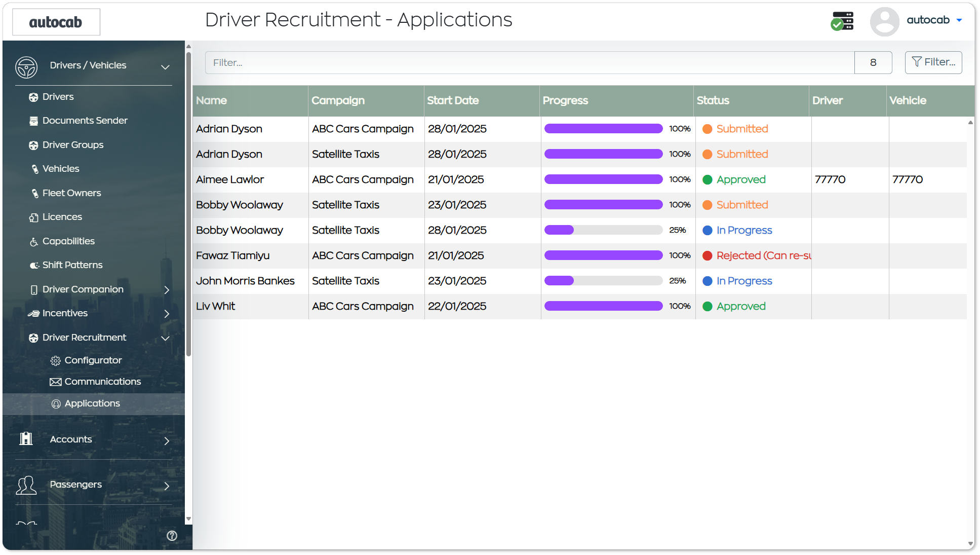Click the Incentives icon

[33, 314]
